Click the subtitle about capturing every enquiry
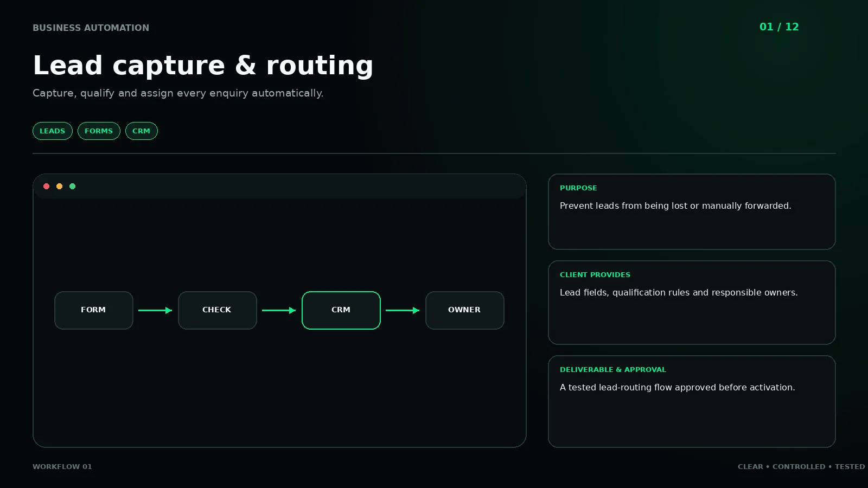 (178, 93)
